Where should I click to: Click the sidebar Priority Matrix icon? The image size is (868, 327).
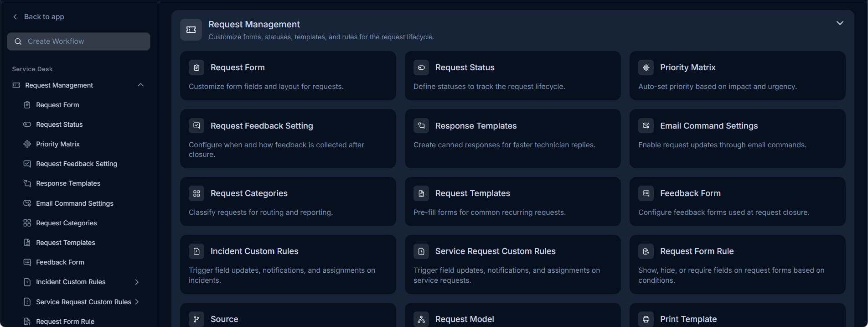click(x=27, y=144)
